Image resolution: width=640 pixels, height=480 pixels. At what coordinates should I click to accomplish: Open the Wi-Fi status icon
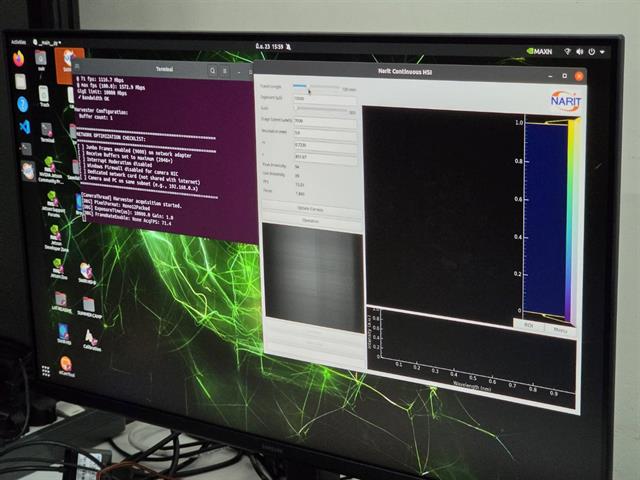click(x=567, y=51)
